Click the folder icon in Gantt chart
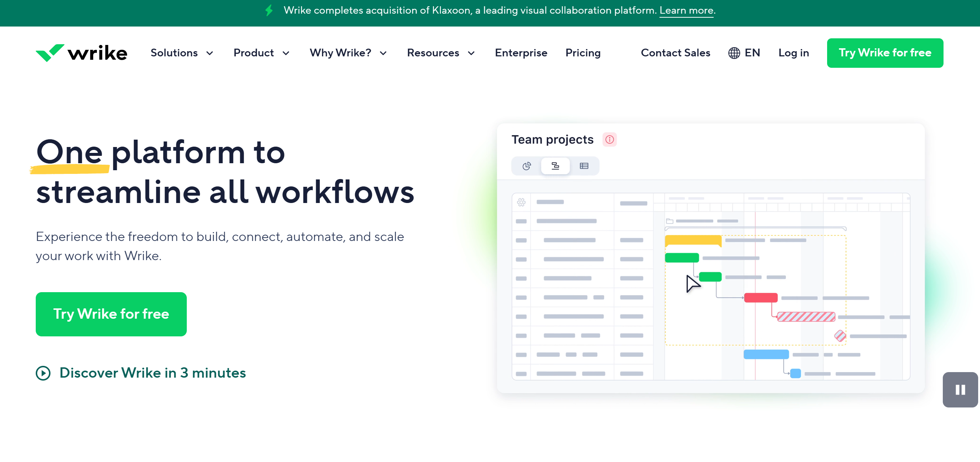Image resolution: width=980 pixels, height=462 pixels. (x=669, y=221)
